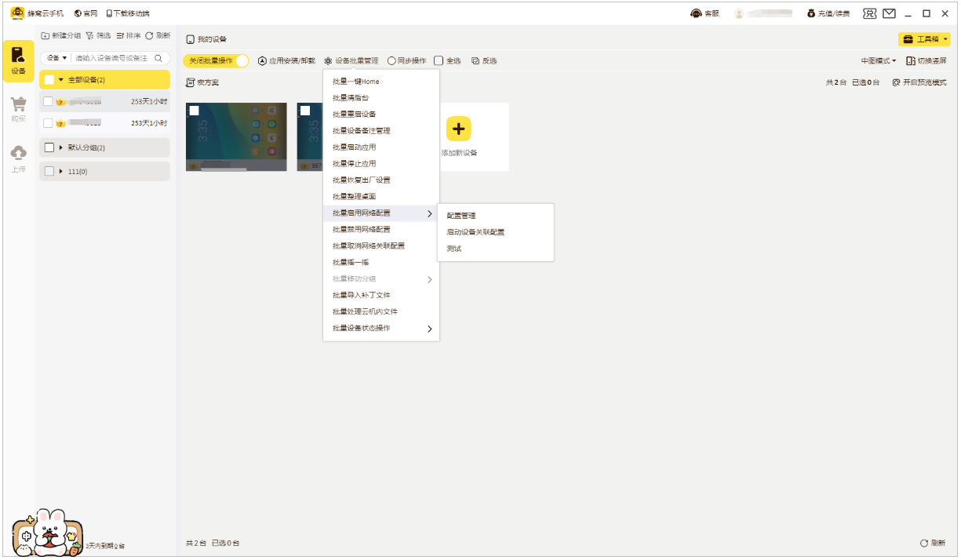Open the 中图模式 dropdown
Image resolution: width=961 pixels, height=560 pixels.
click(x=878, y=60)
